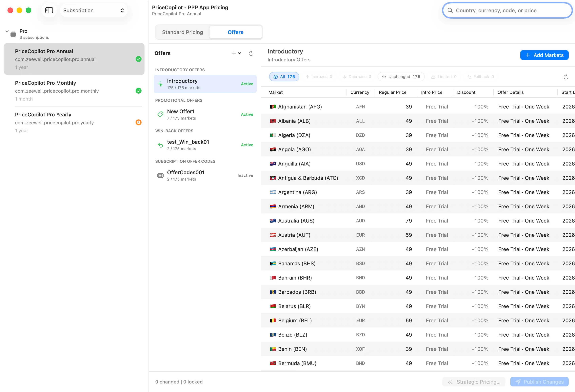Click the EUR currency for Belgium
The width and height of the screenshot is (575, 392).
click(361, 321)
